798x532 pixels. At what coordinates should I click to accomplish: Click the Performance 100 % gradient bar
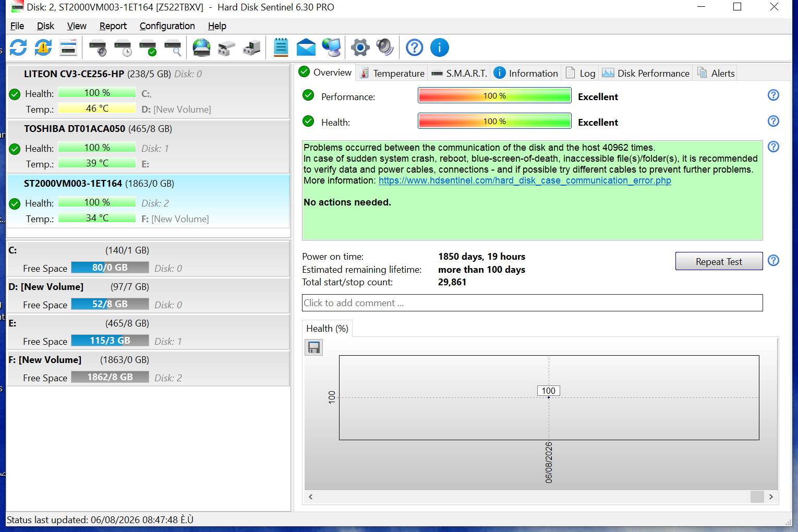click(x=494, y=95)
